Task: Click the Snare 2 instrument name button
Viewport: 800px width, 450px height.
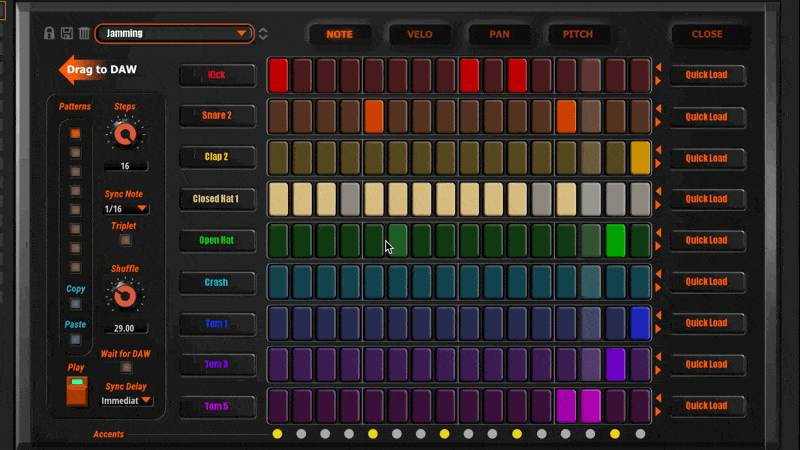Action: [216, 116]
